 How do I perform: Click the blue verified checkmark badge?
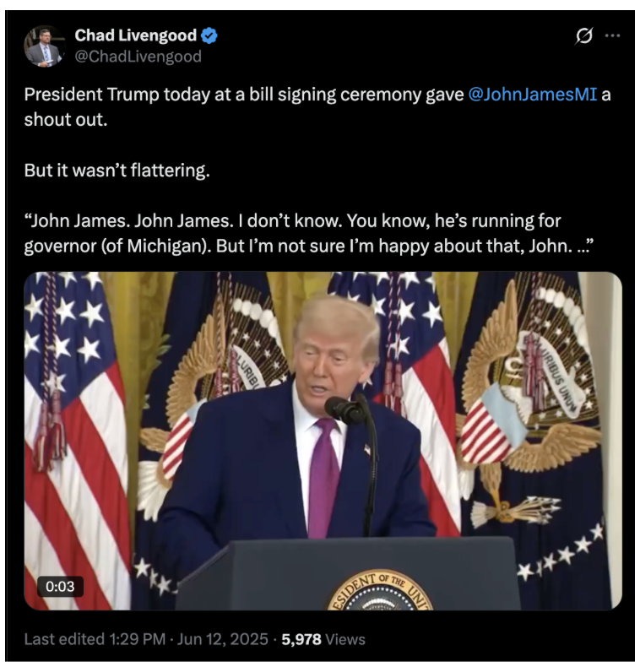(209, 36)
